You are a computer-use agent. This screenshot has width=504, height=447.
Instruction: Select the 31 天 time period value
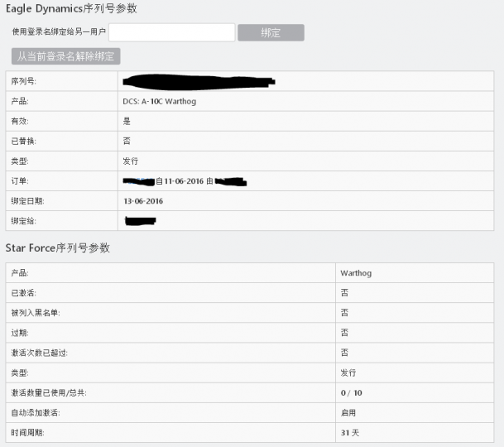(349, 432)
